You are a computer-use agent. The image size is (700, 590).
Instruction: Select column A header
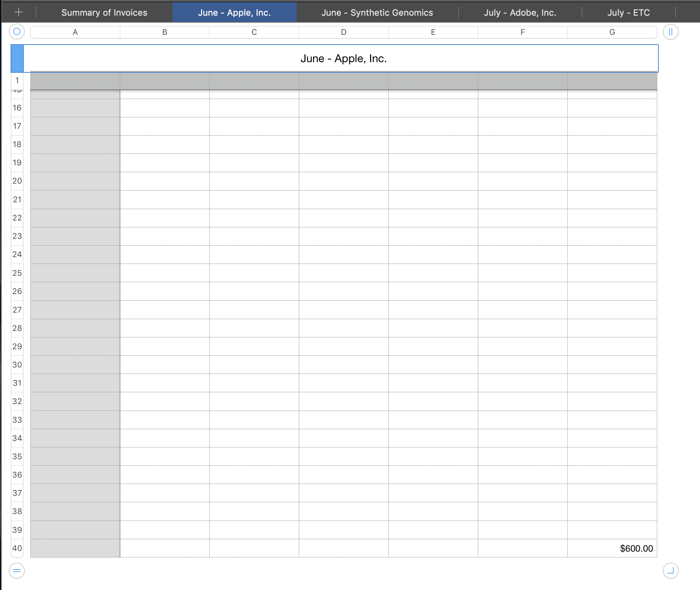[x=75, y=32]
